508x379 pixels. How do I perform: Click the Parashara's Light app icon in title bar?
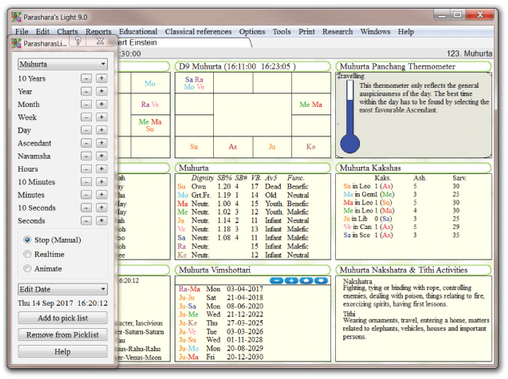(x=16, y=17)
